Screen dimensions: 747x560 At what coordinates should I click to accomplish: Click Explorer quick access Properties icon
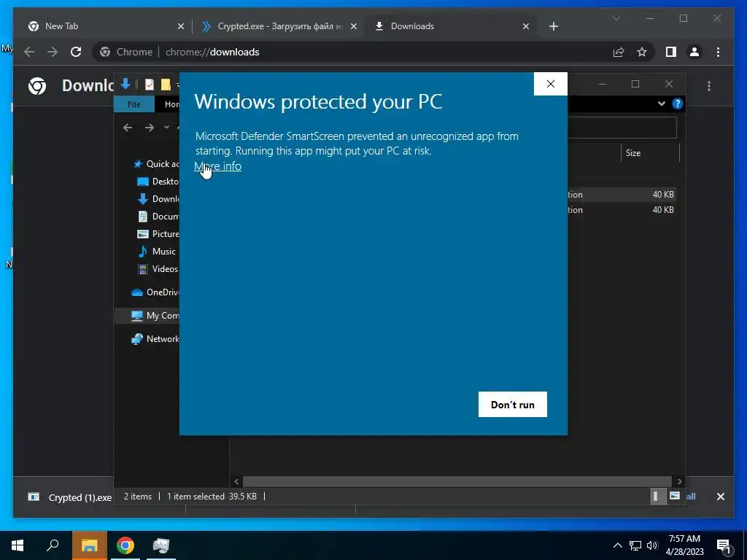coord(149,85)
